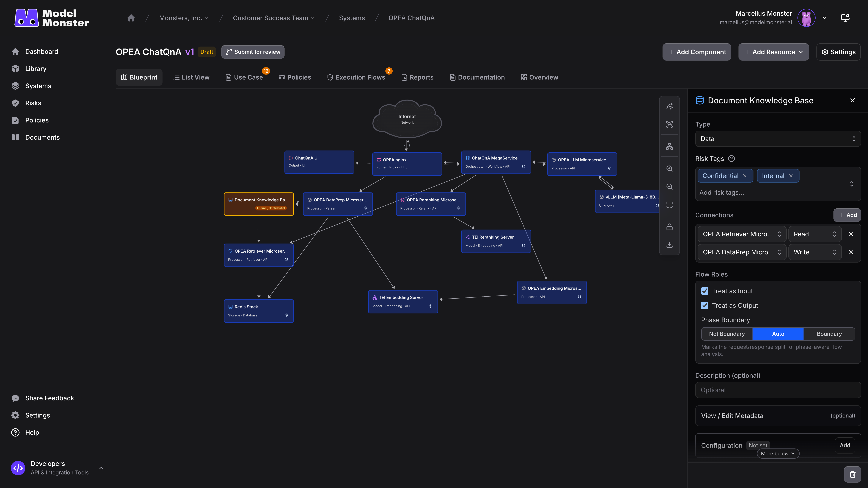Click the focus-selection canvas tool icon
Screen dimensions: 868x488
point(670,124)
